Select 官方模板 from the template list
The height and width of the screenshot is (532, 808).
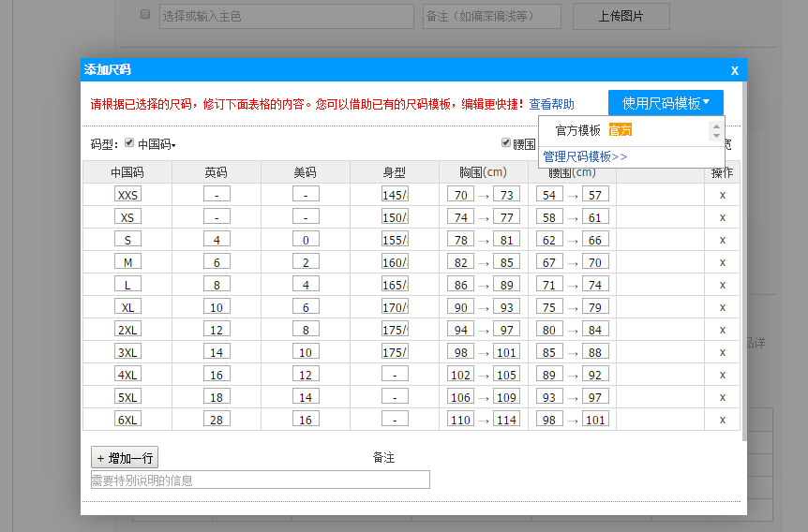pyautogui.click(x=578, y=130)
